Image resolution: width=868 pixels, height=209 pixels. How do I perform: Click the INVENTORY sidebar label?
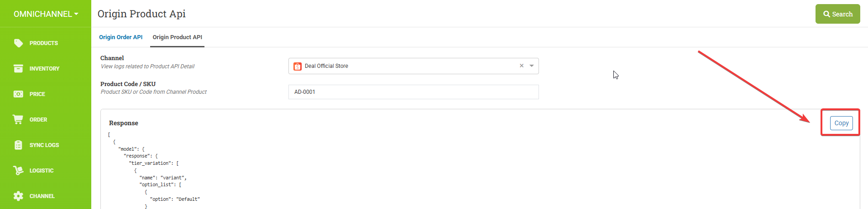pos(44,69)
